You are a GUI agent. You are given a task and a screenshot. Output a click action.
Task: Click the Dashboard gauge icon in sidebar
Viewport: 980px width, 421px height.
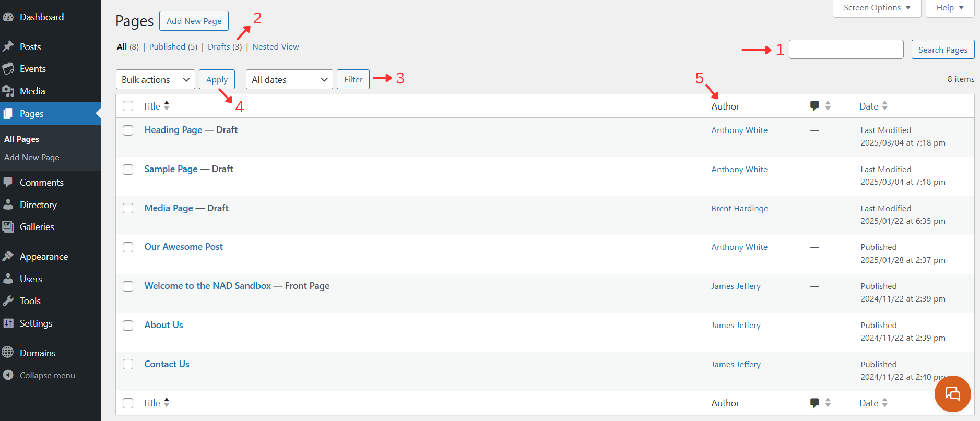pyautogui.click(x=8, y=17)
